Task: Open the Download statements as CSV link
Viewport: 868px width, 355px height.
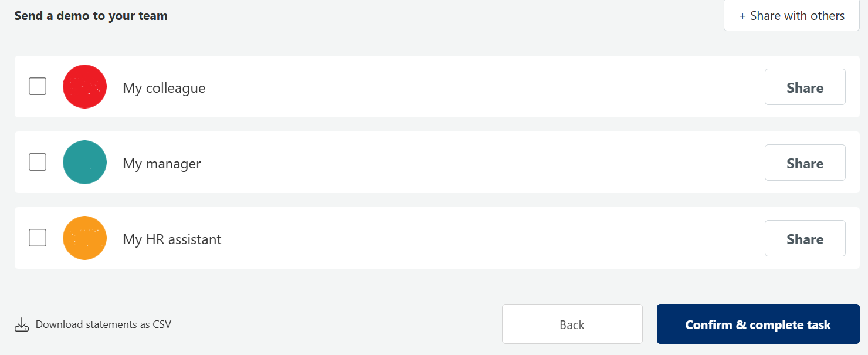Action: (x=103, y=324)
